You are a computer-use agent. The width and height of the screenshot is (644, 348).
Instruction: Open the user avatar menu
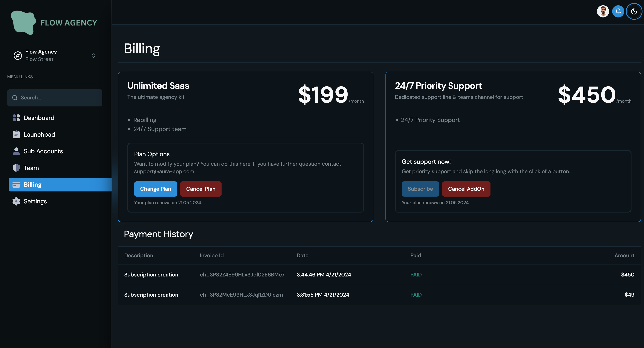603,12
